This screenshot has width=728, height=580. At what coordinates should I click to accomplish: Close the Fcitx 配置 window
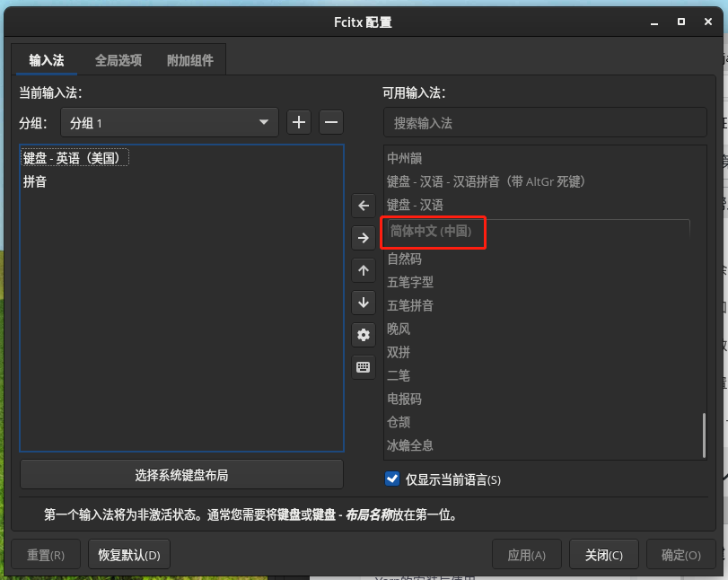(708, 22)
